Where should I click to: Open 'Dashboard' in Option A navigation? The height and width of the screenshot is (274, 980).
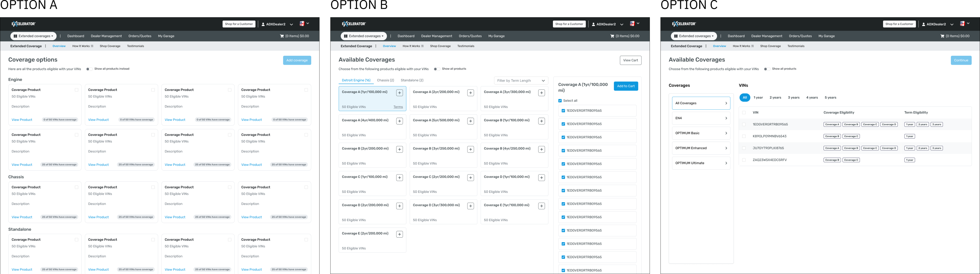pos(76,36)
